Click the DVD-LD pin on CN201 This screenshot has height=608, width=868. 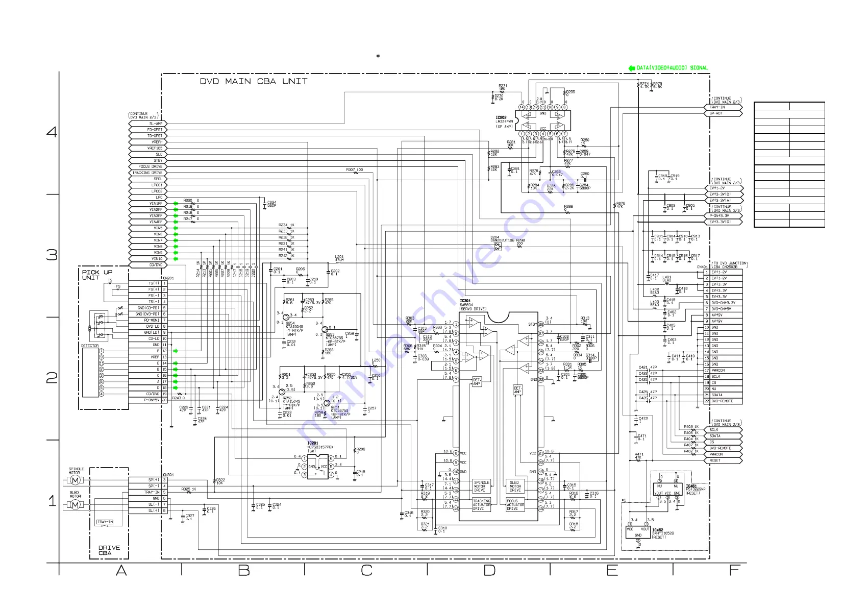click(x=148, y=326)
